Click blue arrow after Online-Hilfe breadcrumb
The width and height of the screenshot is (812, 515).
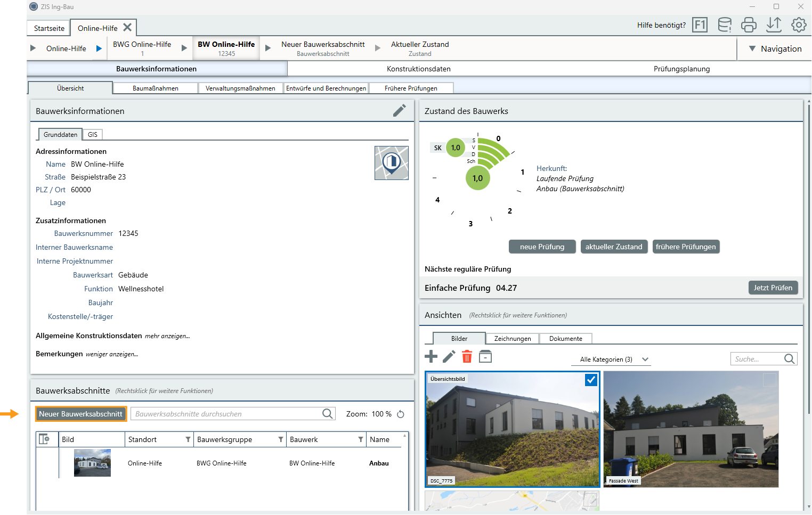[x=99, y=48]
